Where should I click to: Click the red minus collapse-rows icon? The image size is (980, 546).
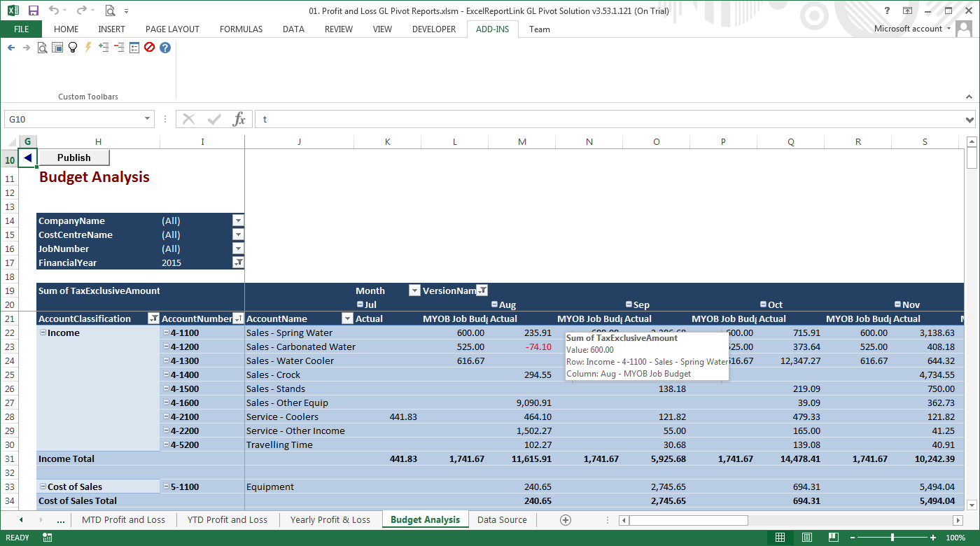click(119, 48)
